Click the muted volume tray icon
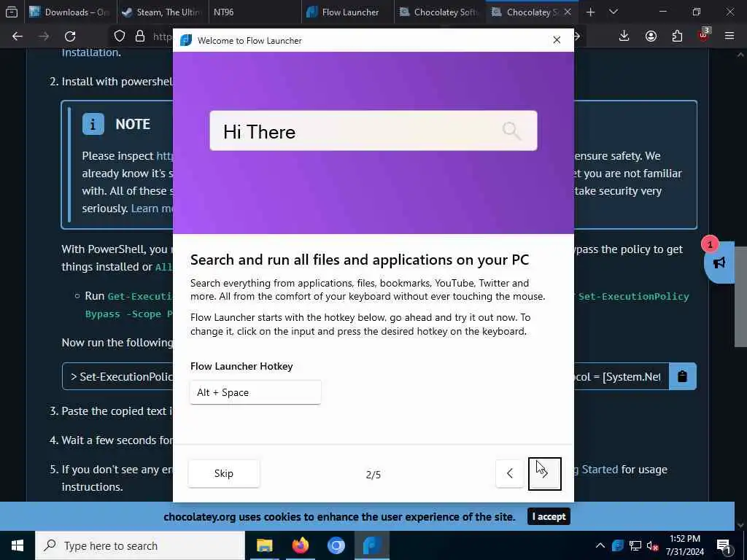Screen dimensions: 747x560 [x=653, y=546]
